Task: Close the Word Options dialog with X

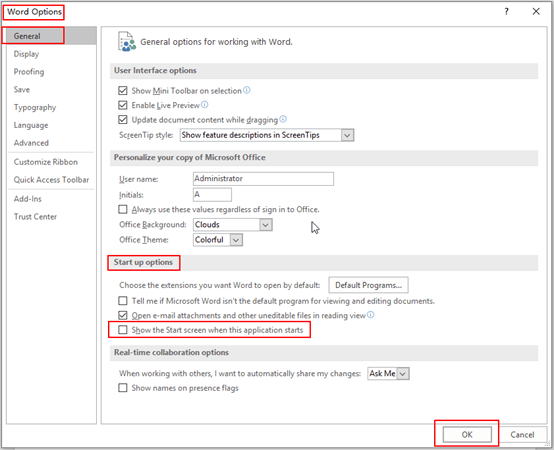Action: [x=536, y=12]
